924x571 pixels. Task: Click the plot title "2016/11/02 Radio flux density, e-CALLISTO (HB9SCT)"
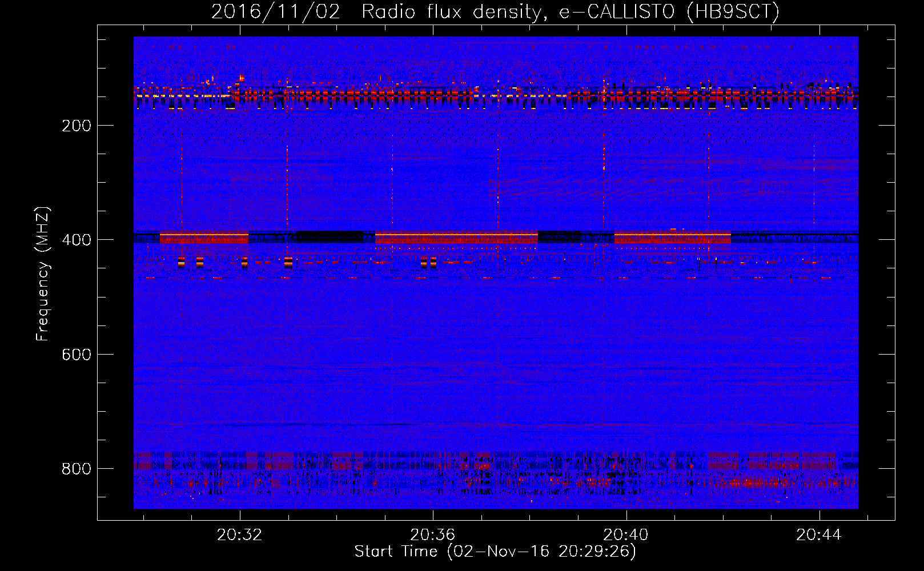495,11
